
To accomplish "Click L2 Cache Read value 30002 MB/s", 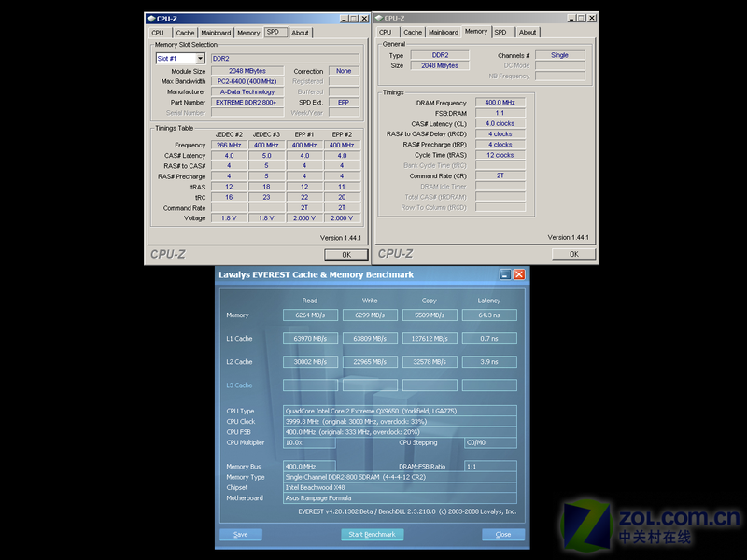I will (x=310, y=362).
